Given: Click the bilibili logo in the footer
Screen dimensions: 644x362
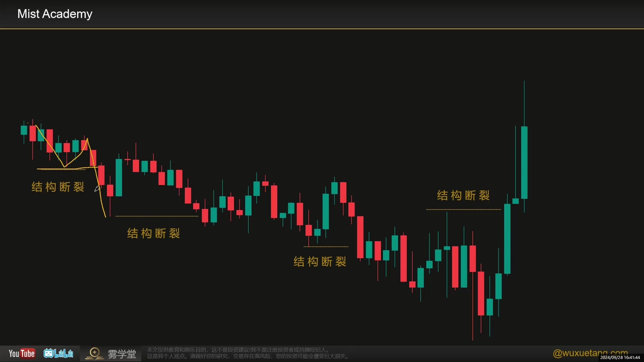Looking at the screenshot, I should 58,353.
